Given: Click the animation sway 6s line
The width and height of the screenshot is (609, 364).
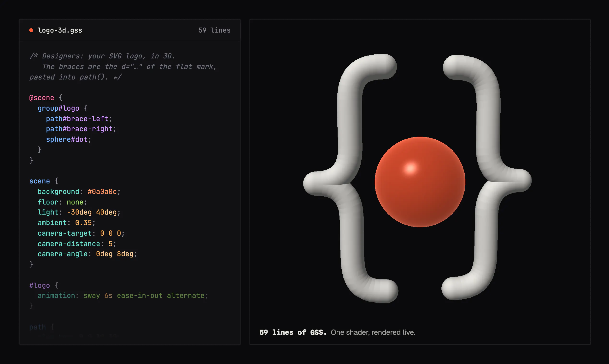Looking at the screenshot, I should 123,296.
